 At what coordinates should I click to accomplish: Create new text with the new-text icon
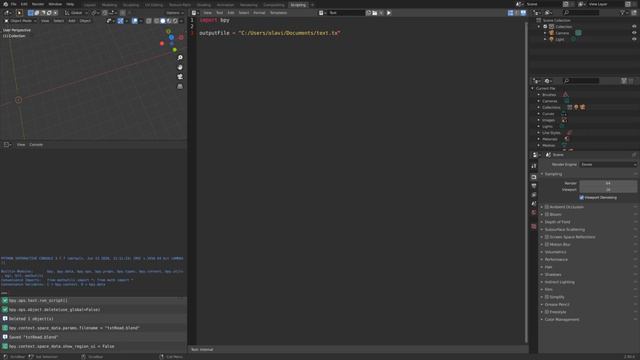[368, 13]
